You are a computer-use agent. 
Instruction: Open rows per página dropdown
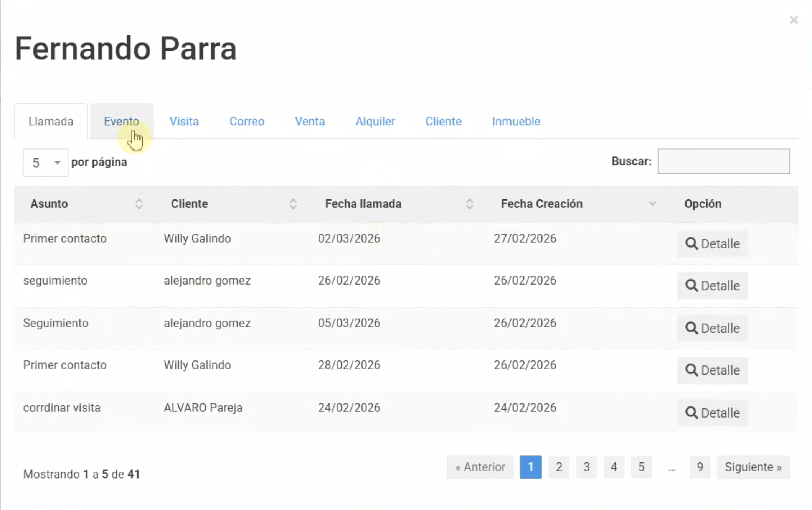click(x=45, y=163)
